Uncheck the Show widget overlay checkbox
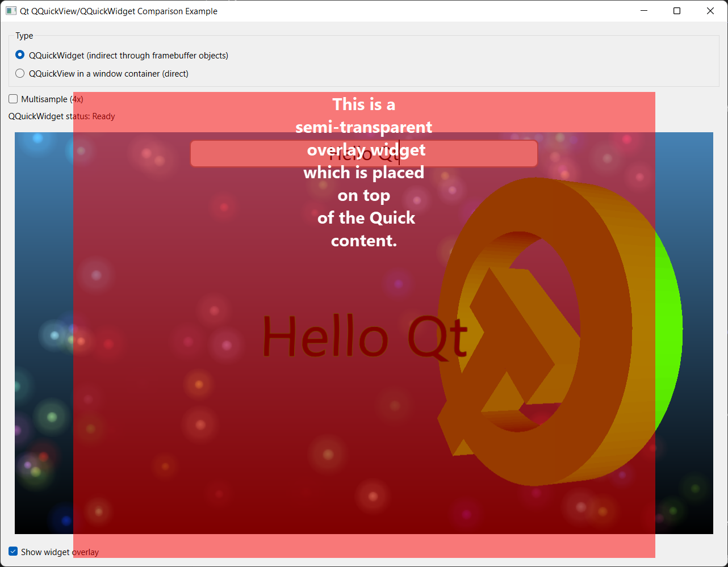This screenshot has width=728, height=567. (13, 552)
